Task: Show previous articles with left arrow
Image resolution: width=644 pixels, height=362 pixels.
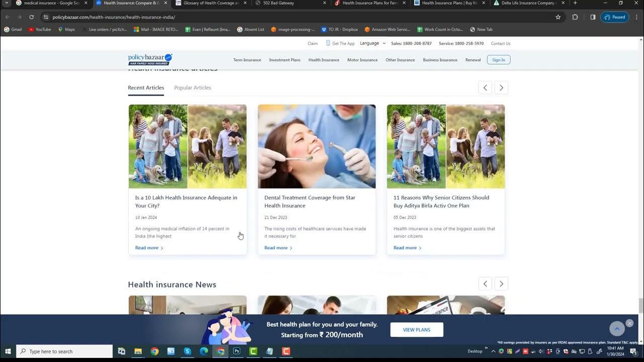Action: [x=485, y=87]
